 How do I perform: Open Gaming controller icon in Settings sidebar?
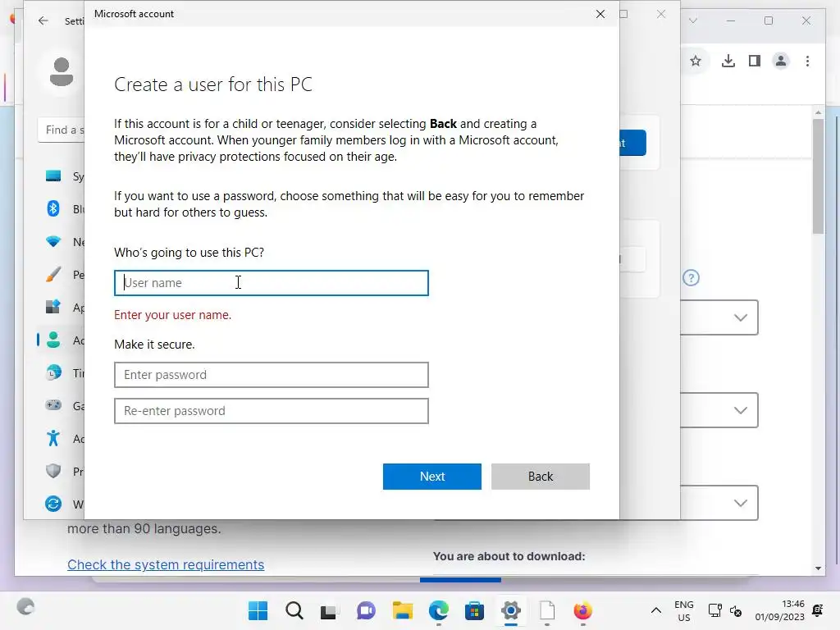(x=53, y=405)
